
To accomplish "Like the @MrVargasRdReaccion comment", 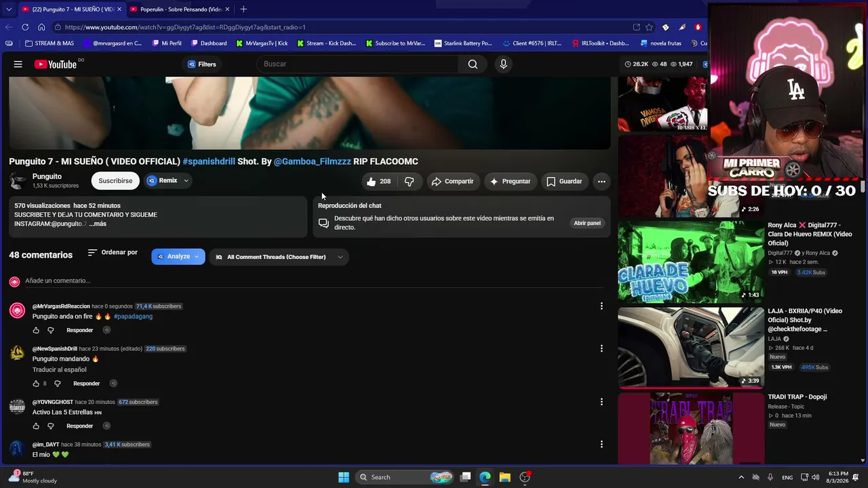I will coord(36,330).
